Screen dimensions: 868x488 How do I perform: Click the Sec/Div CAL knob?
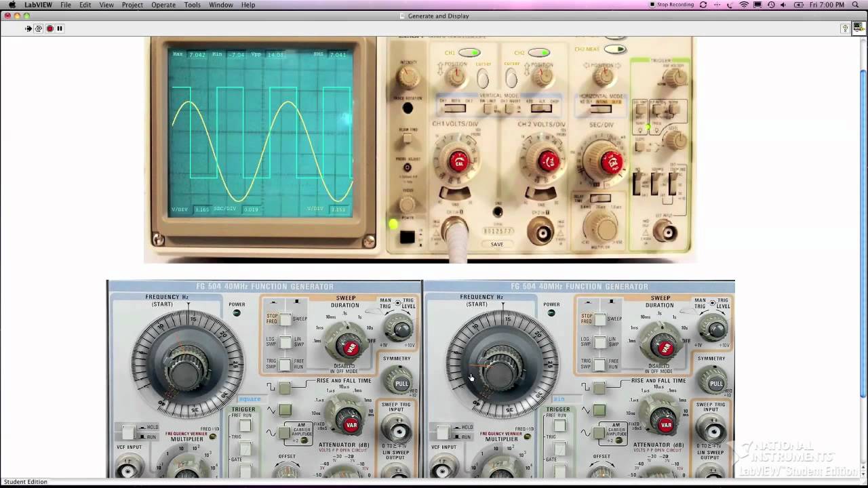pos(611,163)
